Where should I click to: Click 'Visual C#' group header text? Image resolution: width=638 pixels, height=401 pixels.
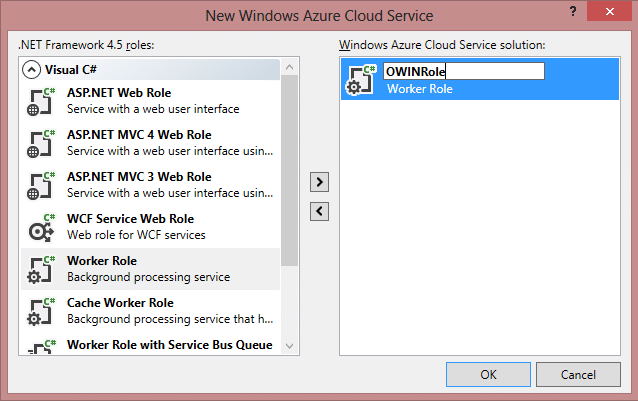(x=70, y=70)
